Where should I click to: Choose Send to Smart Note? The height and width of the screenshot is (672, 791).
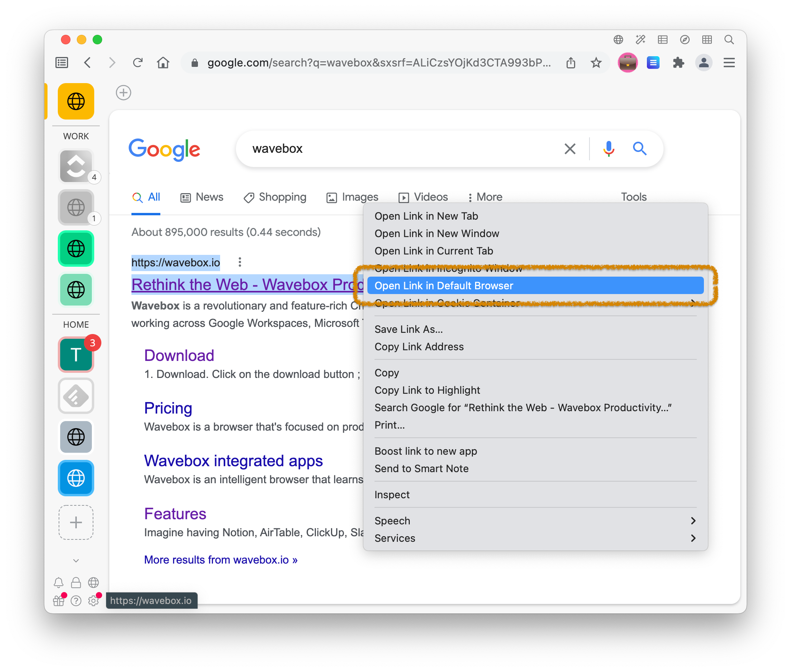(x=535, y=469)
